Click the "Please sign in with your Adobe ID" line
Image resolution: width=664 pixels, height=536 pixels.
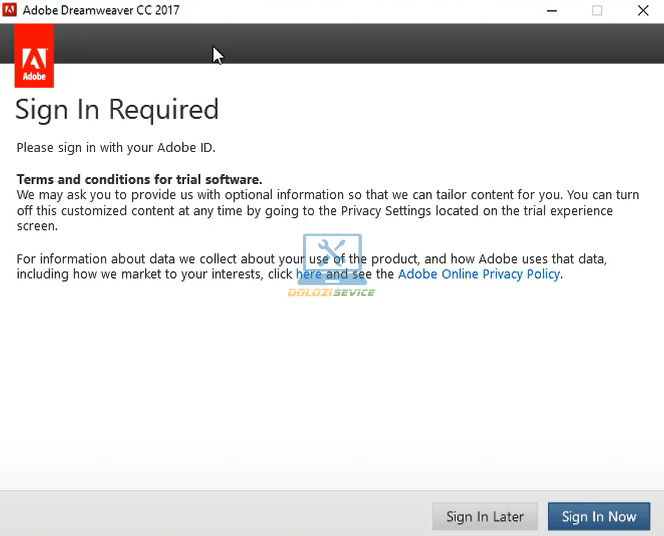pyautogui.click(x=116, y=148)
